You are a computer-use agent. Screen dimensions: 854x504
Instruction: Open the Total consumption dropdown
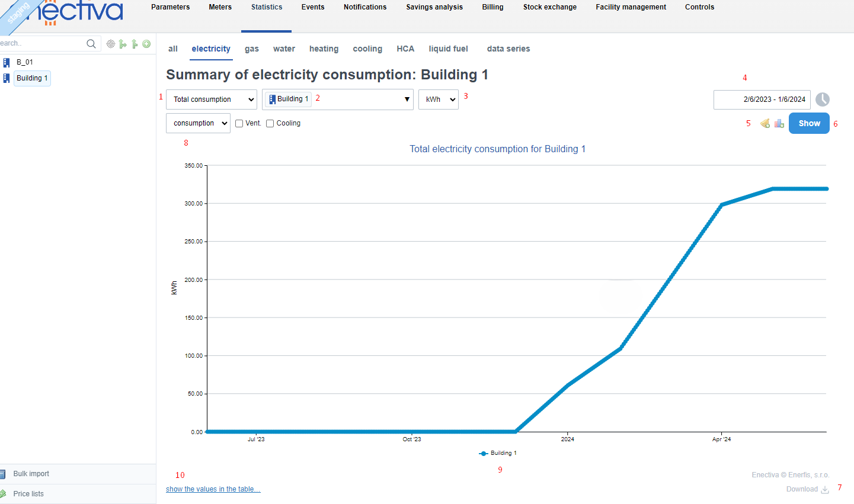[212, 99]
